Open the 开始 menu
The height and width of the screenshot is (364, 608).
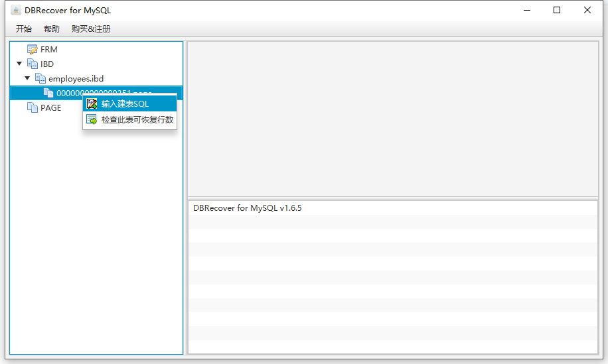click(x=24, y=29)
